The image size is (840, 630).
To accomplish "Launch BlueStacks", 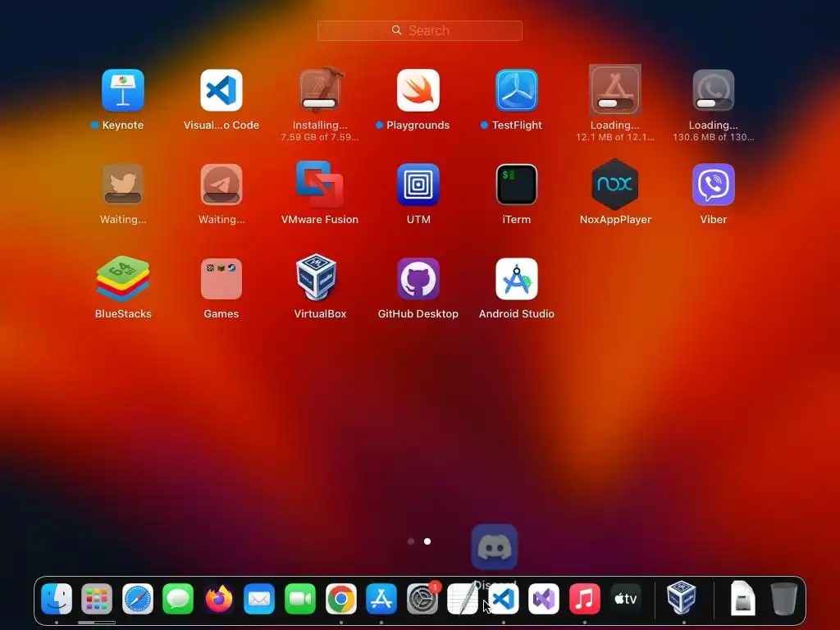I will coord(123,279).
